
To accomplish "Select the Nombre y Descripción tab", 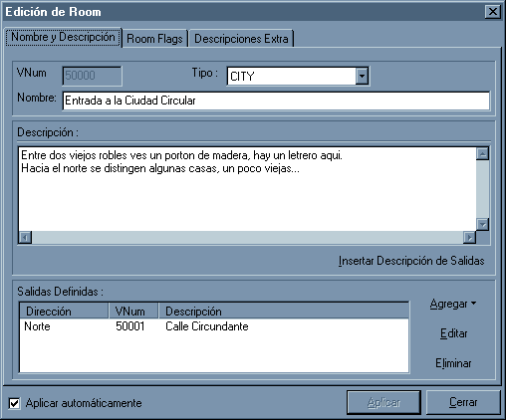I will click(63, 37).
